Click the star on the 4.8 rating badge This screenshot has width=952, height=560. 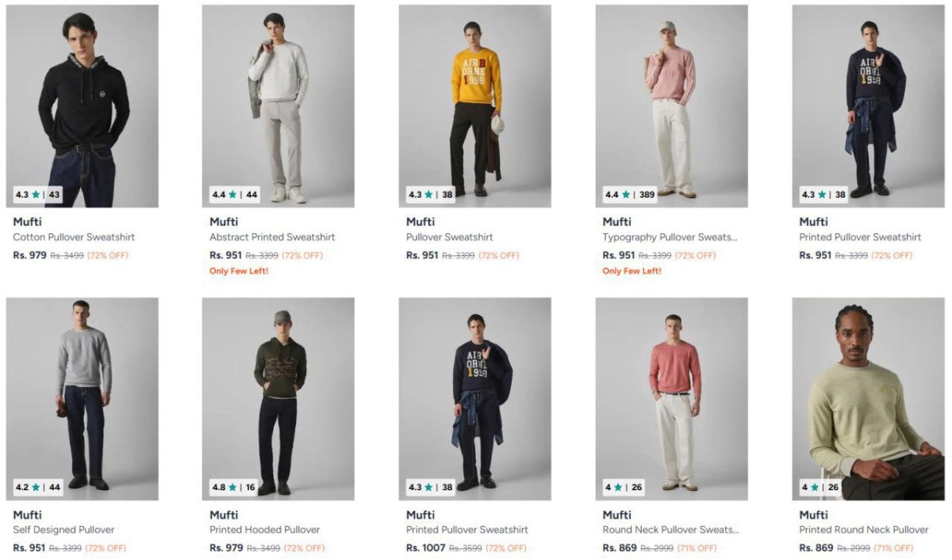232,487
